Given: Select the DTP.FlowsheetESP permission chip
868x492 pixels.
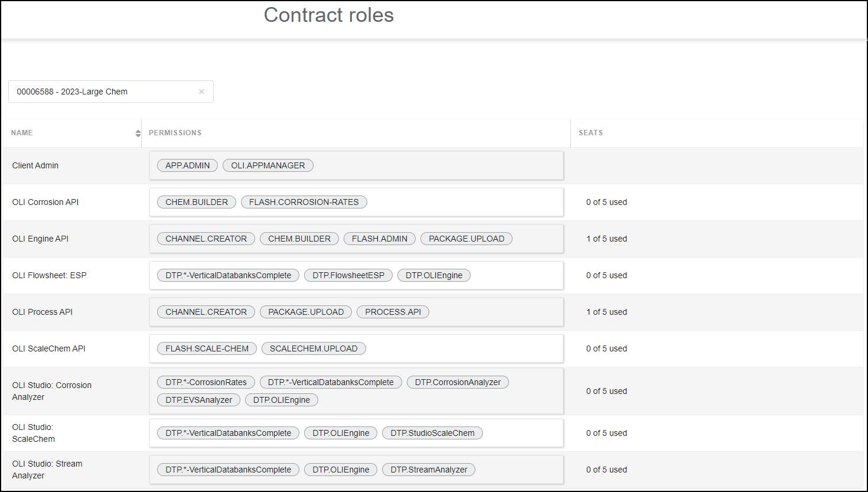Looking at the screenshot, I should point(348,275).
